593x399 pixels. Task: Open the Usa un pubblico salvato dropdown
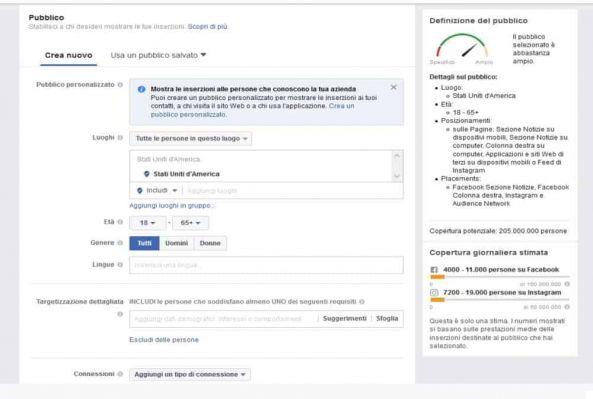pyautogui.click(x=158, y=55)
